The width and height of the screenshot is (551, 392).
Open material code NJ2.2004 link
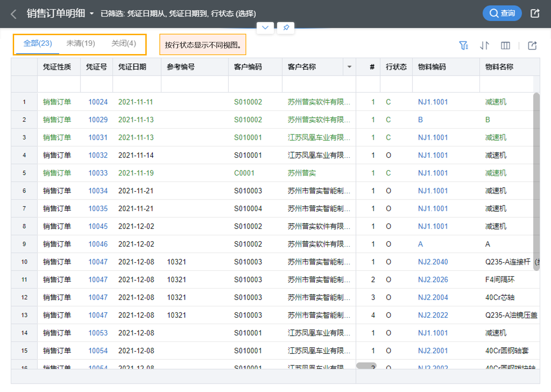(433, 297)
